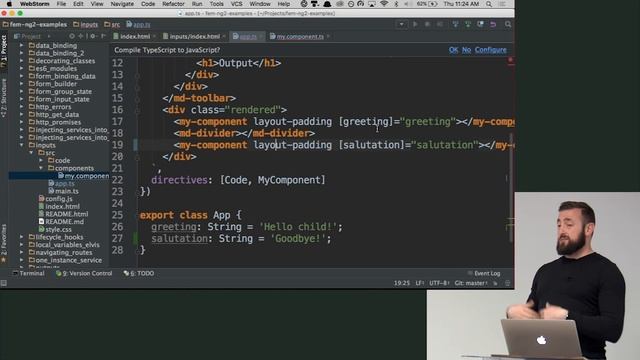Viewport: 640px width, 360px height.
Task: Expand the decorating_classes folder
Action: click(x=21, y=61)
